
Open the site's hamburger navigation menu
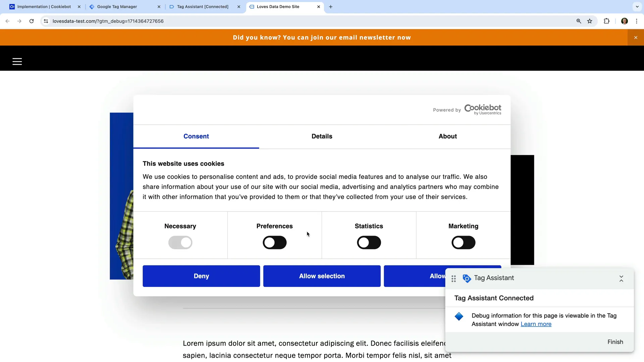17,61
